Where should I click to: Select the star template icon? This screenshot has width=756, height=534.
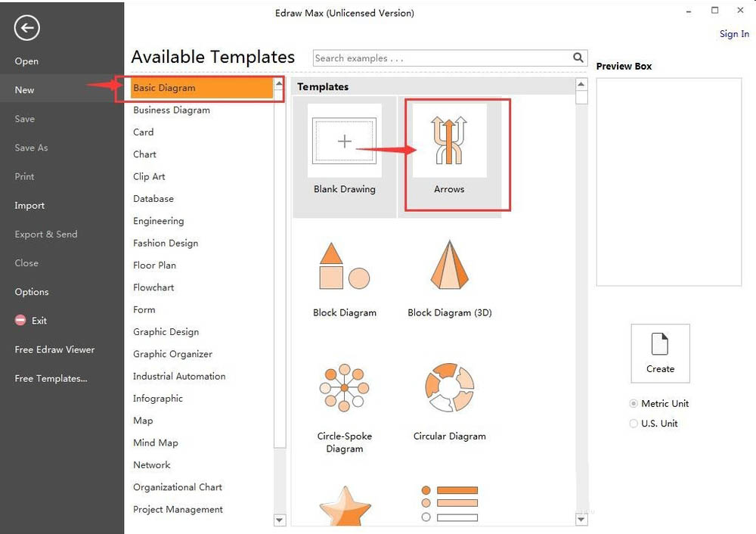[x=345, y=505]
